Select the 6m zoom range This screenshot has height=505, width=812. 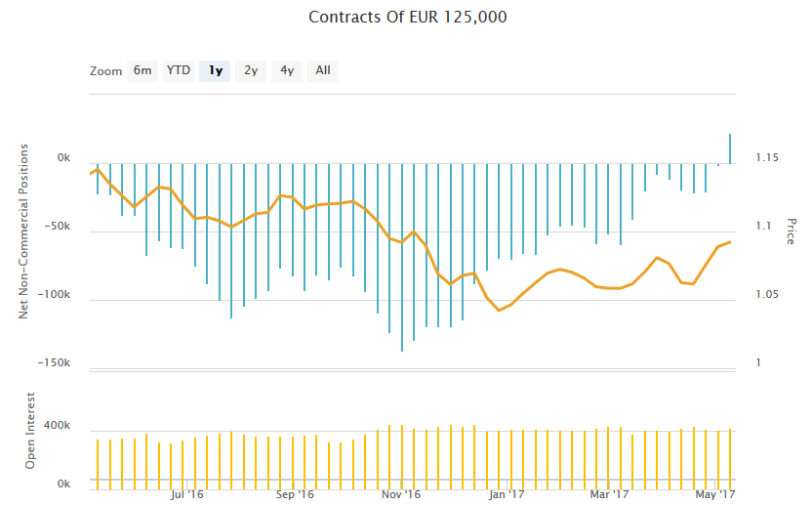click(142, 70)
